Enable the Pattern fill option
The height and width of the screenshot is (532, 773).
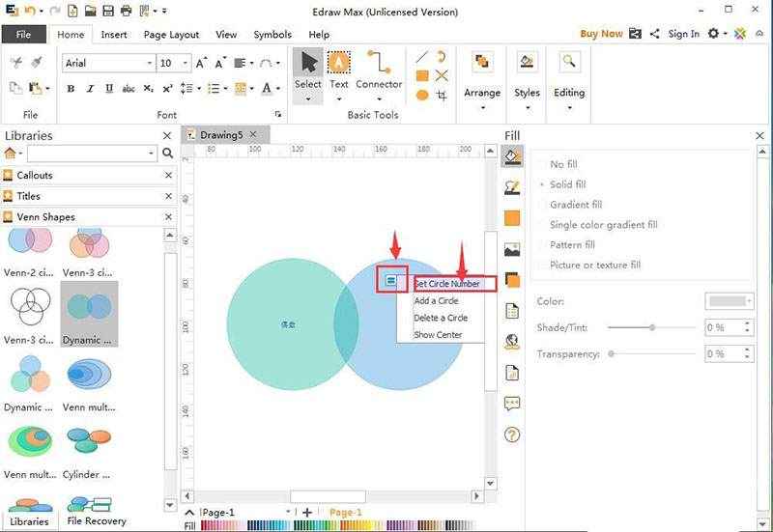543,245
